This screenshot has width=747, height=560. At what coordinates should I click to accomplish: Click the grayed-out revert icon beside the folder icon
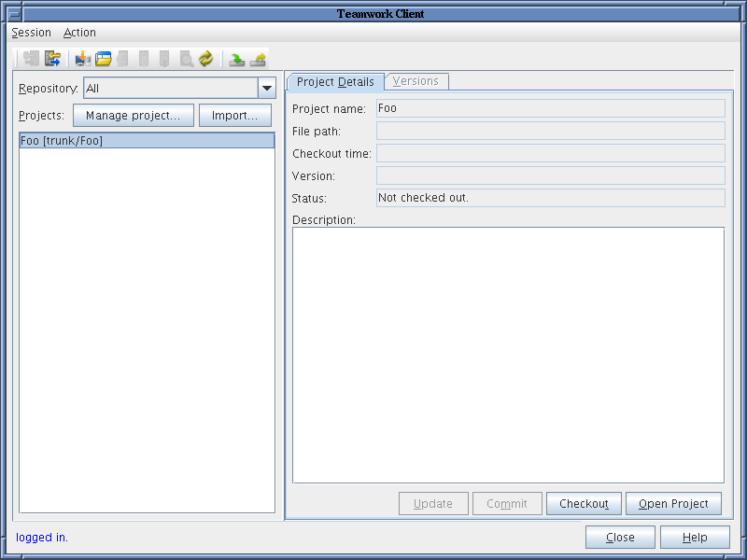click(123, 59)
